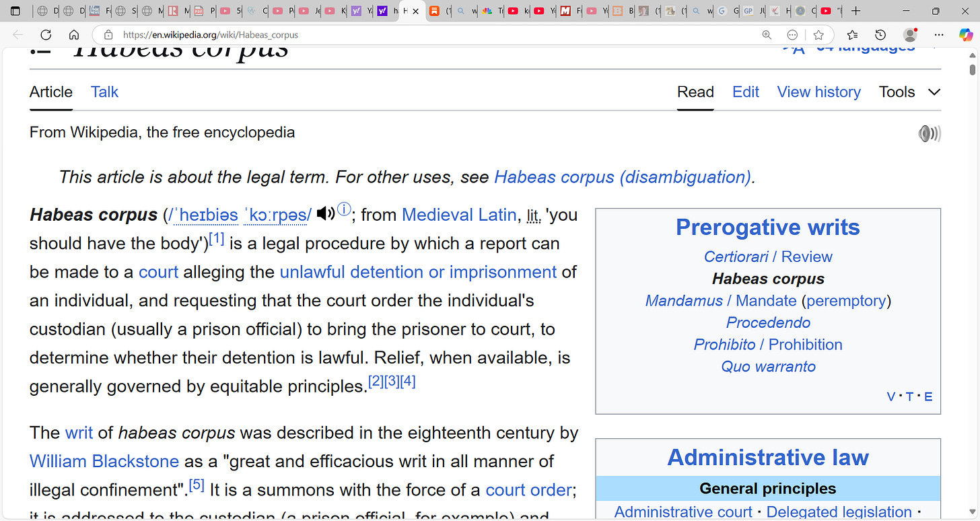Open the Mandate link
Image resolution: width=980 pixels, height=521 pixels.
[x=766, y=300]
